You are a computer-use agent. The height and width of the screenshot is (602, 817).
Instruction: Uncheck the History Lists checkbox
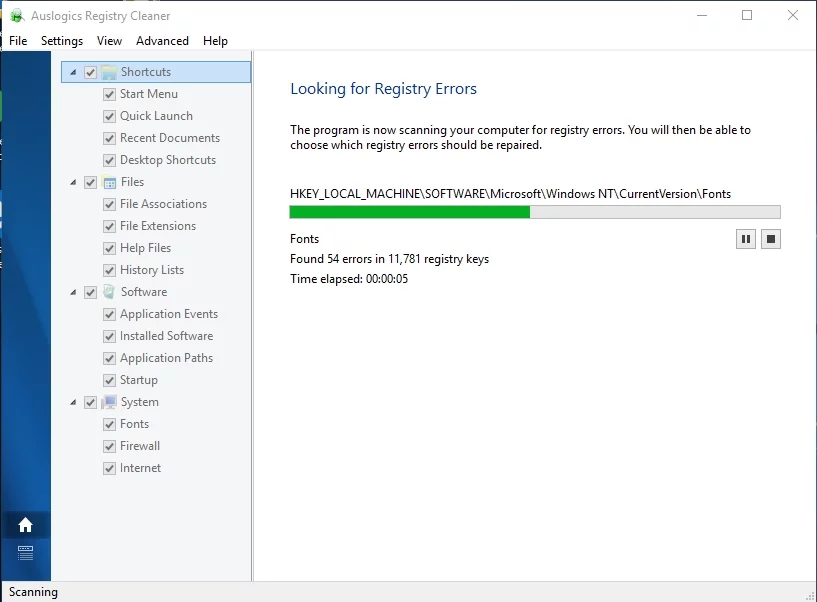[x=109, y=270]
